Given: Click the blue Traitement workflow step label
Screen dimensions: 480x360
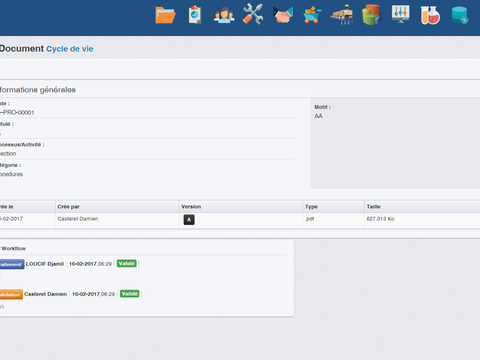Looking at the screenshot, I should coord(12,264).
